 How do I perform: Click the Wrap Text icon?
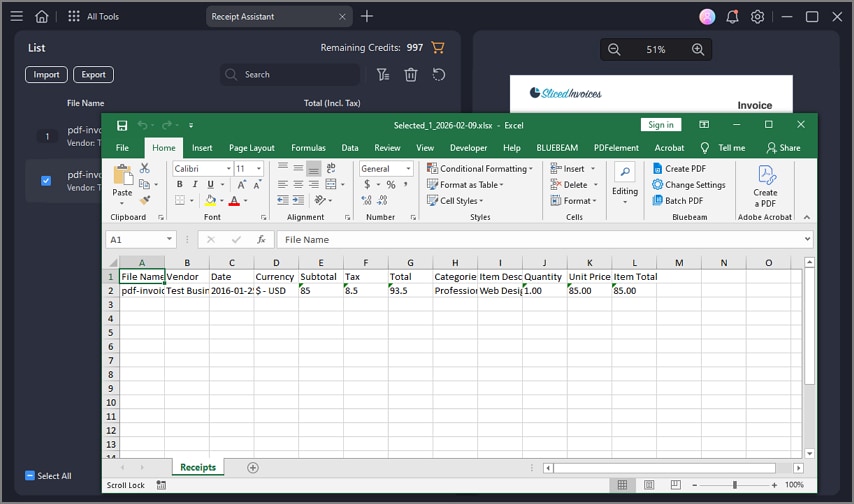pos(331,168)
